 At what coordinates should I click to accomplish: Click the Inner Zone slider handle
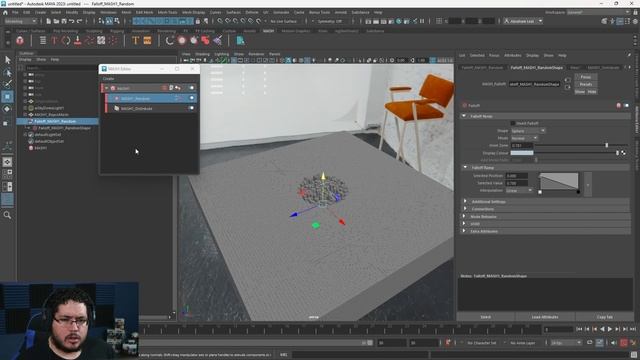coord(607,145)
